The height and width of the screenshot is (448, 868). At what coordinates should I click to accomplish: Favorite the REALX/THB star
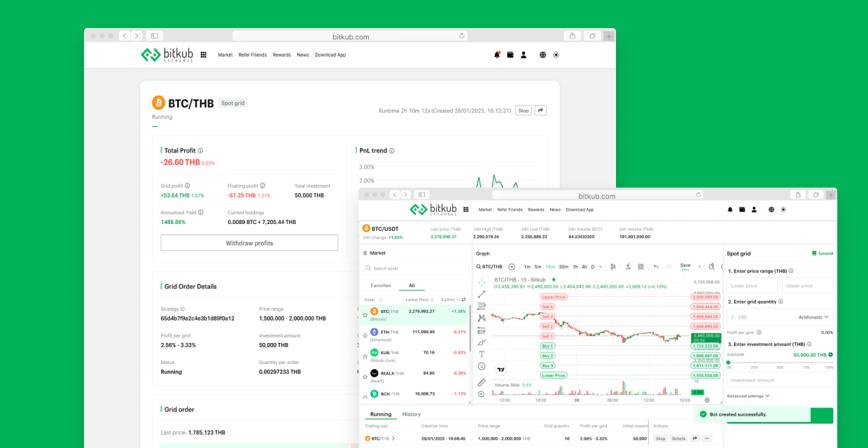365,377
